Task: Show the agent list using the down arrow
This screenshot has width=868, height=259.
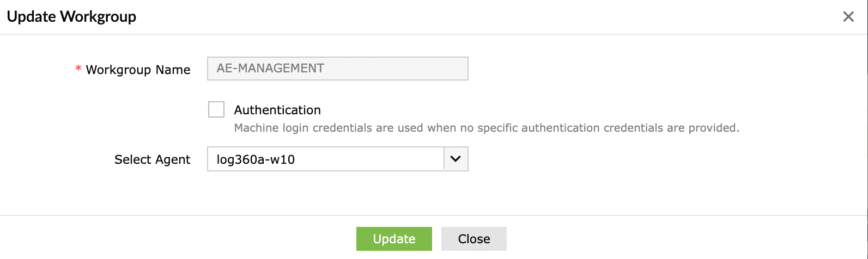Action: (456, 159)
